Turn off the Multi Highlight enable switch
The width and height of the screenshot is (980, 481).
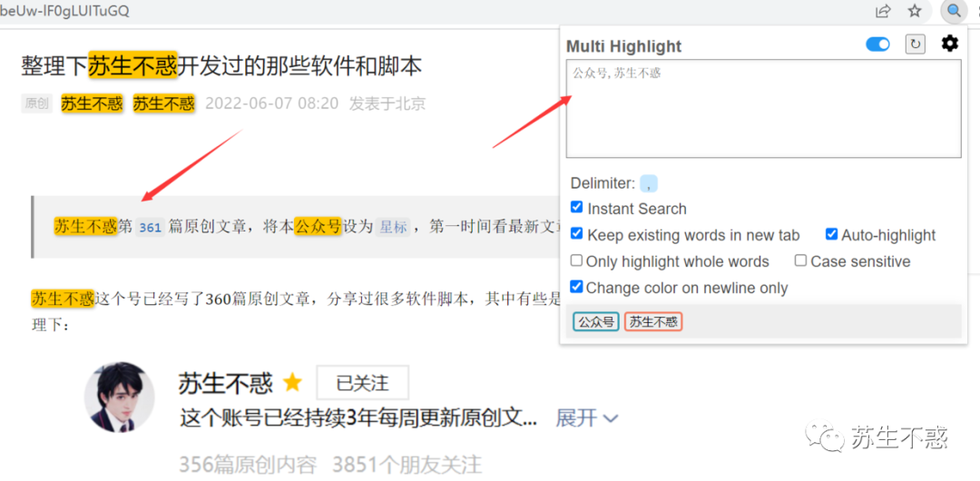tap(877, 44)
